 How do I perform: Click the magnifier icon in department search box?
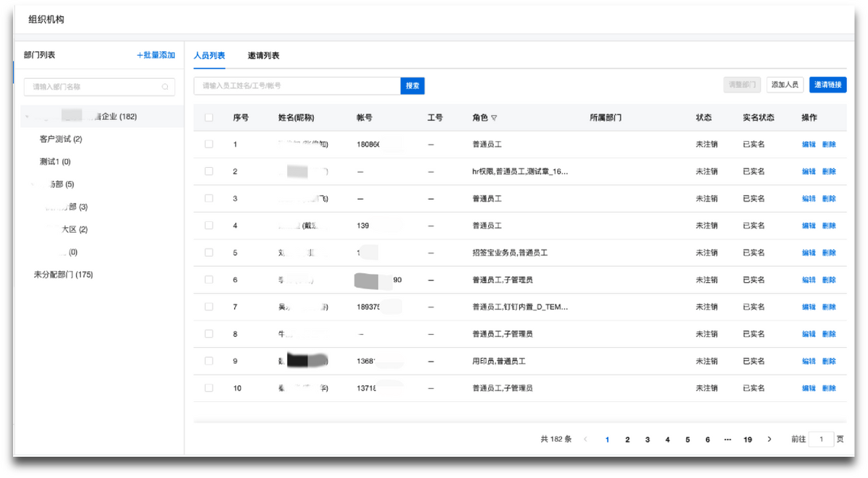(166, 87)
